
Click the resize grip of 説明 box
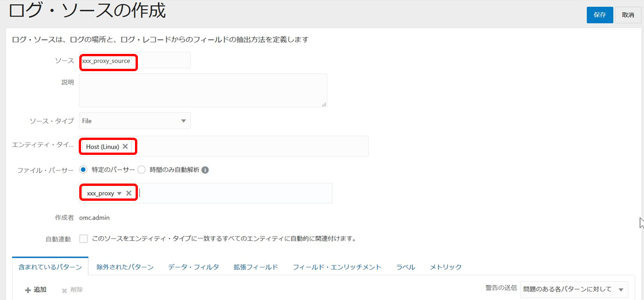pyautogui.click(x=324, y=104)
